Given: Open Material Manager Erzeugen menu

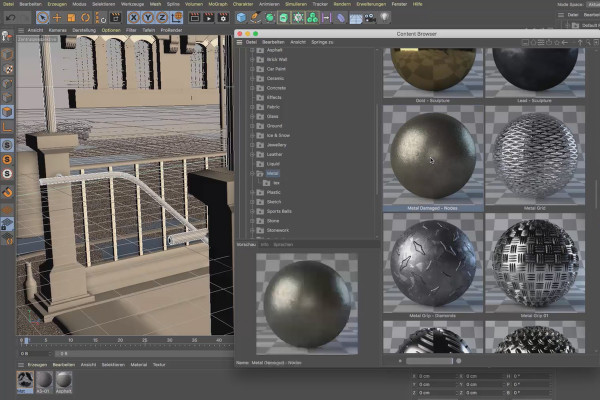Looking at the screenshot, I should coord(37,365).
